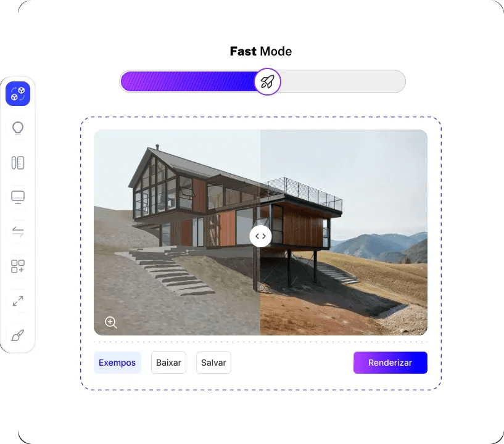Viewport: 504px width, 444px height.
Task: Grab the before/after comparison handle
Action: [261, 236]
